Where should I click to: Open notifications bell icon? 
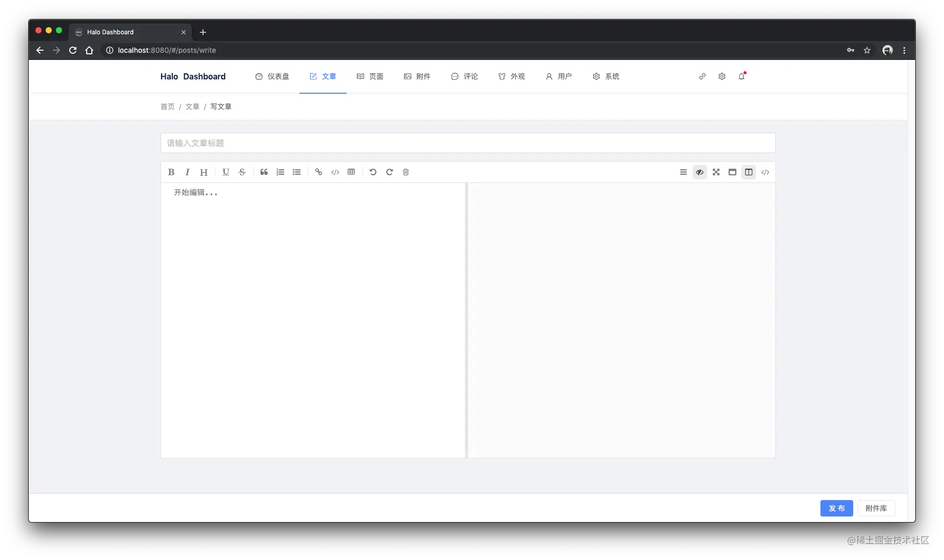[x=741, y=76]
